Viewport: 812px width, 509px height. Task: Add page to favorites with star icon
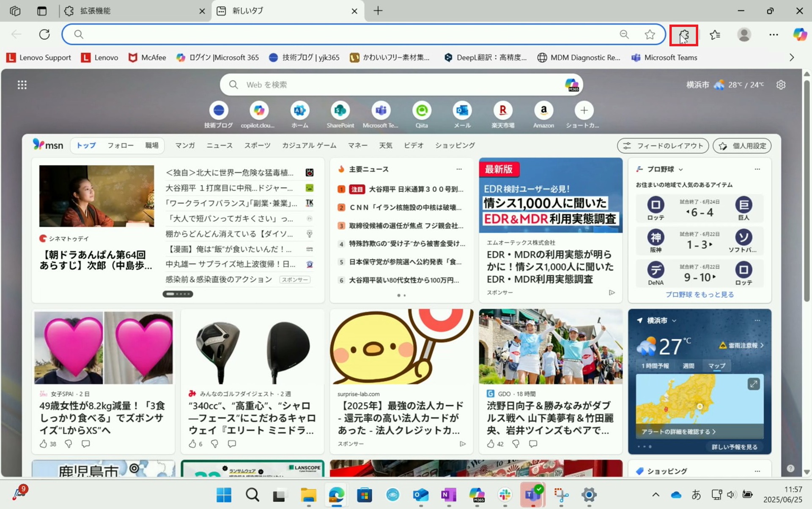(650, 34)
